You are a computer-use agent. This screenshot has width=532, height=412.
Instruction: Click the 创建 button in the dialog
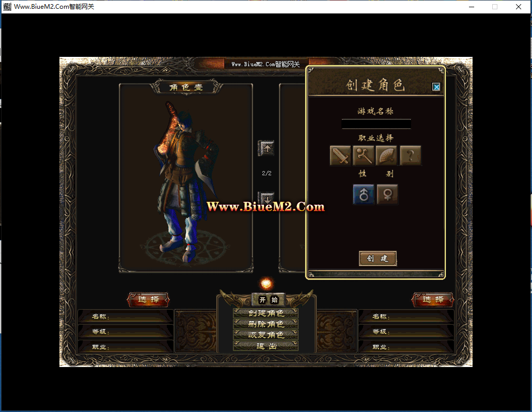378,258
